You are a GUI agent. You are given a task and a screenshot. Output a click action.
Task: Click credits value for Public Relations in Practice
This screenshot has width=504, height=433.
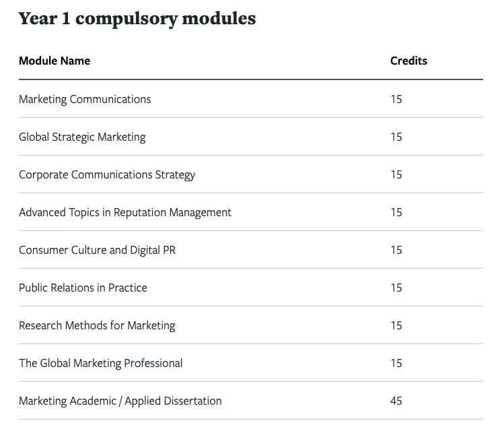click(396, 288)
